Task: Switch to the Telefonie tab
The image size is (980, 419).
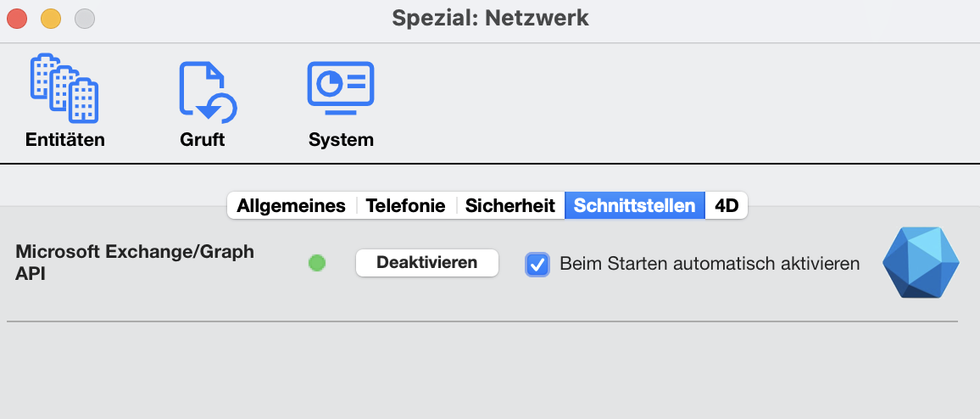Action: tap(405, 206)
